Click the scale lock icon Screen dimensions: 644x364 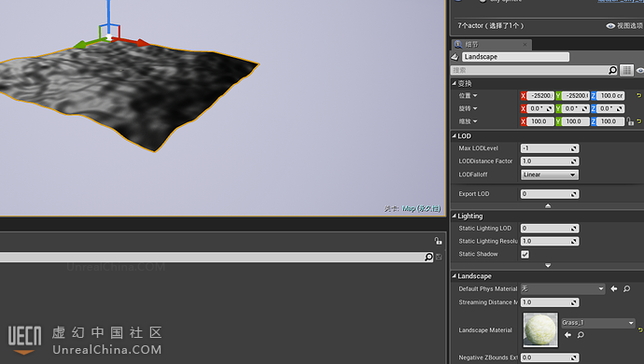[x=630, y=121]
